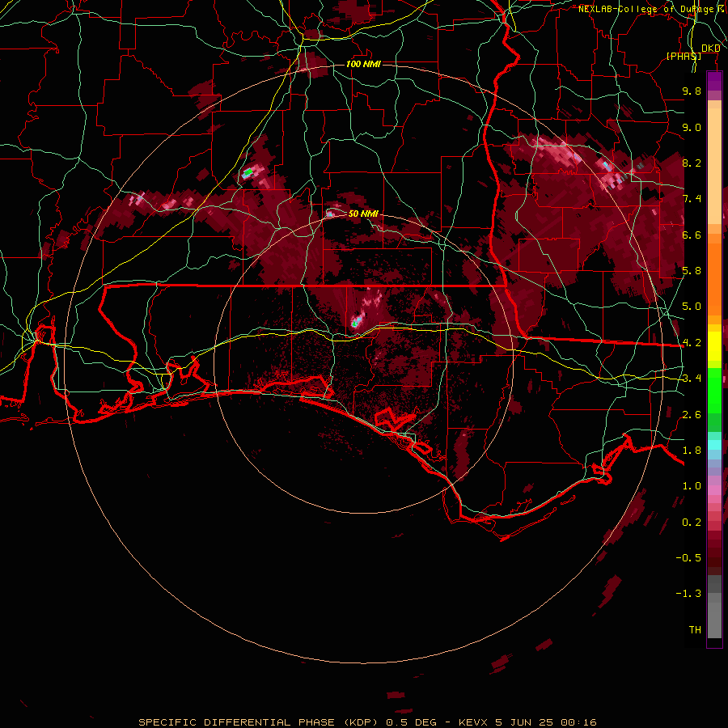The image size is (728, 728).
Task: Click the 1.8 legend value
Action: [x=692, y=451]
